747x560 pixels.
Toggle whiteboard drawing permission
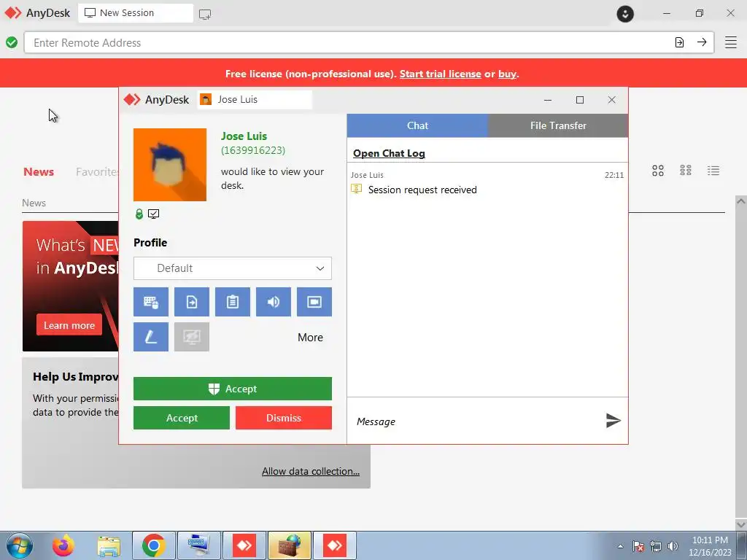tap(150, 337)
